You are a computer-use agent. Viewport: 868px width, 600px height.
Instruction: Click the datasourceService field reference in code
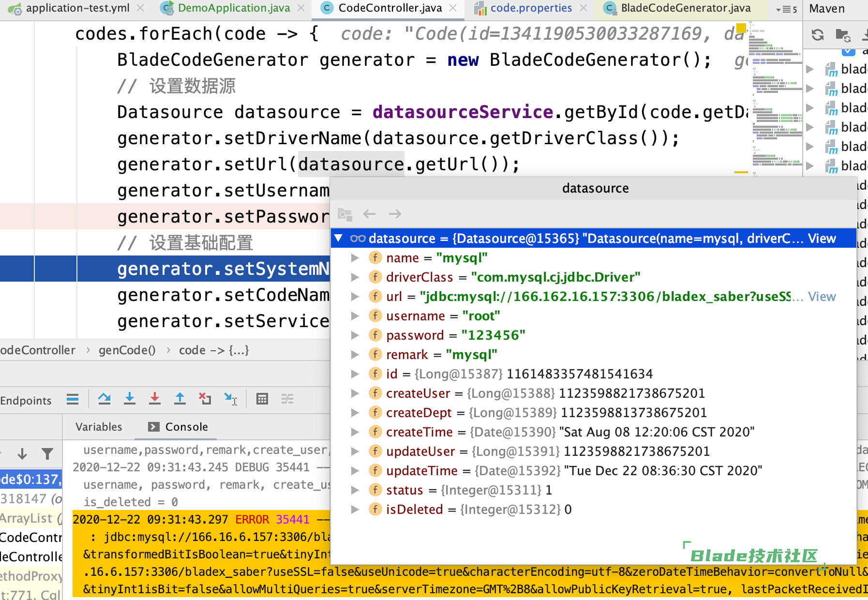463,112
